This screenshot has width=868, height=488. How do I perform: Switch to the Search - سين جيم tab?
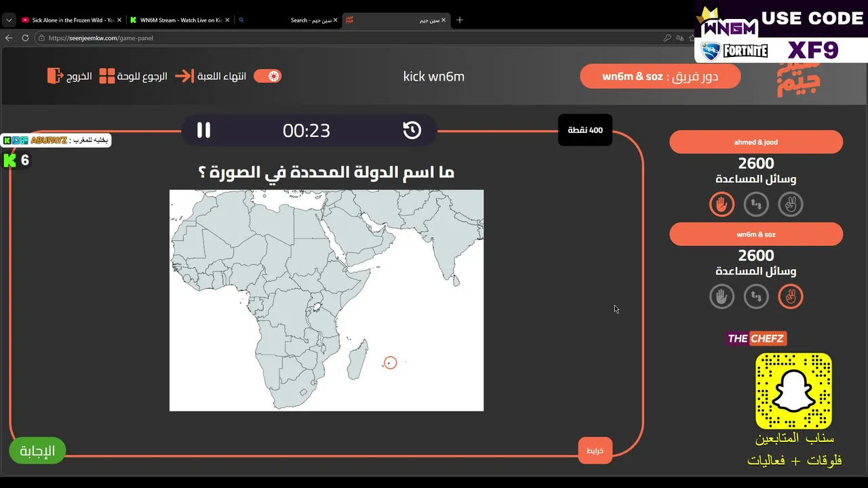pyautogui.click(x=288, y=20)
